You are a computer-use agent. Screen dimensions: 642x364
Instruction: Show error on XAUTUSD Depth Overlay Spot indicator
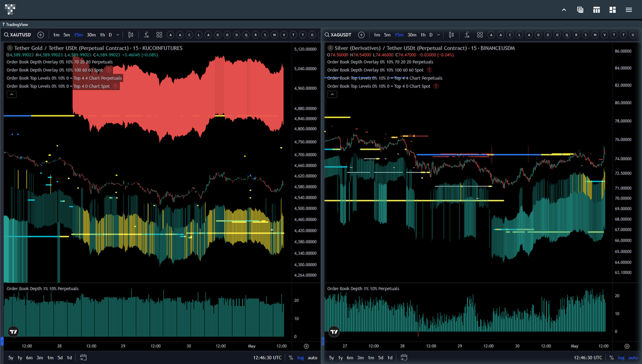pyautogui.click(x=109, y=70)
